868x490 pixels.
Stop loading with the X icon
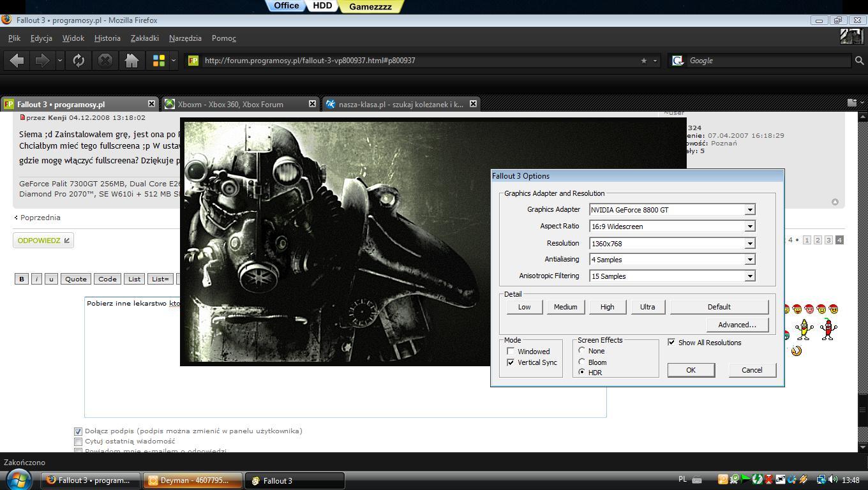tap(105, 61)
